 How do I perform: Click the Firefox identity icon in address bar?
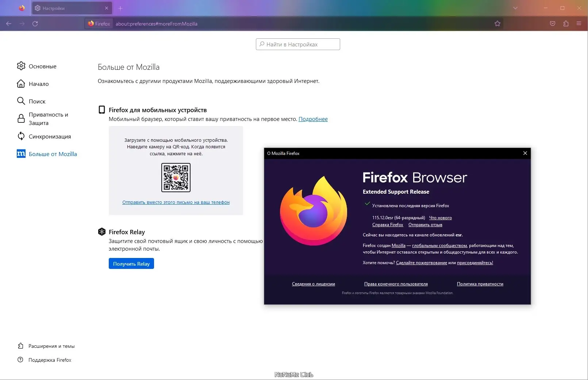pos(99,24)
